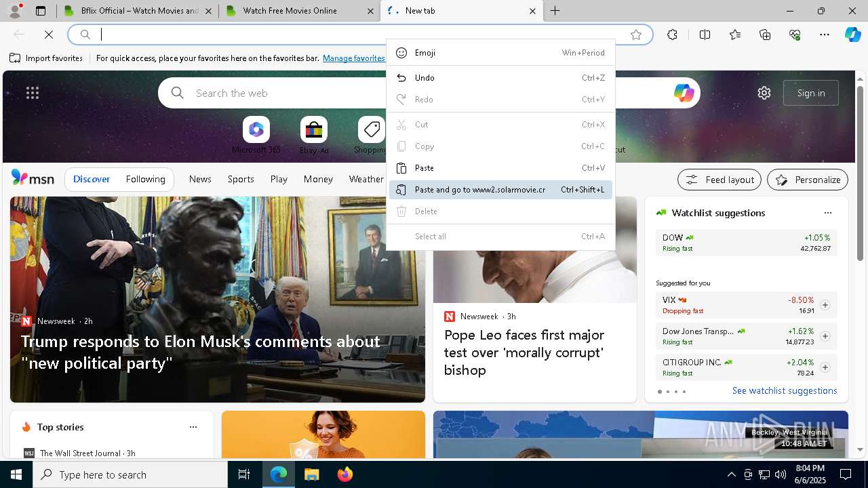Open Trump responds to Elon Musk story

pos(200,352)
